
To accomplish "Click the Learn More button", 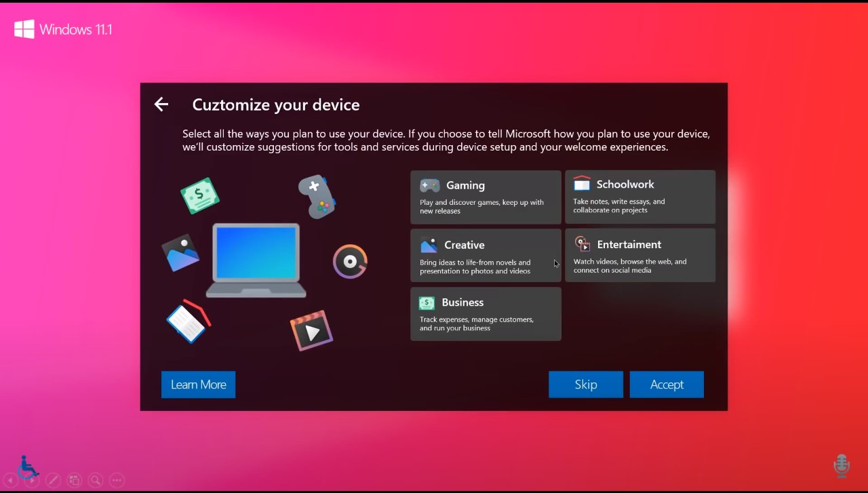I will coord(199,384).
